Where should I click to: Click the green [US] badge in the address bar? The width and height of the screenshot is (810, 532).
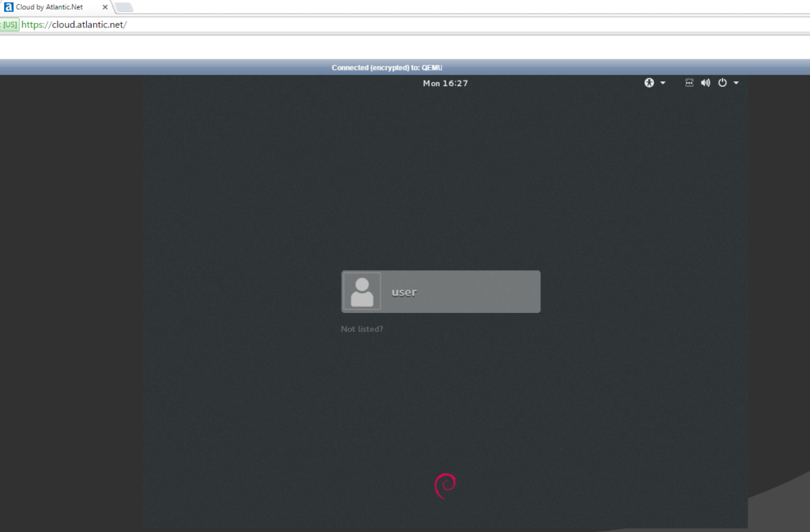pos(9,25)
